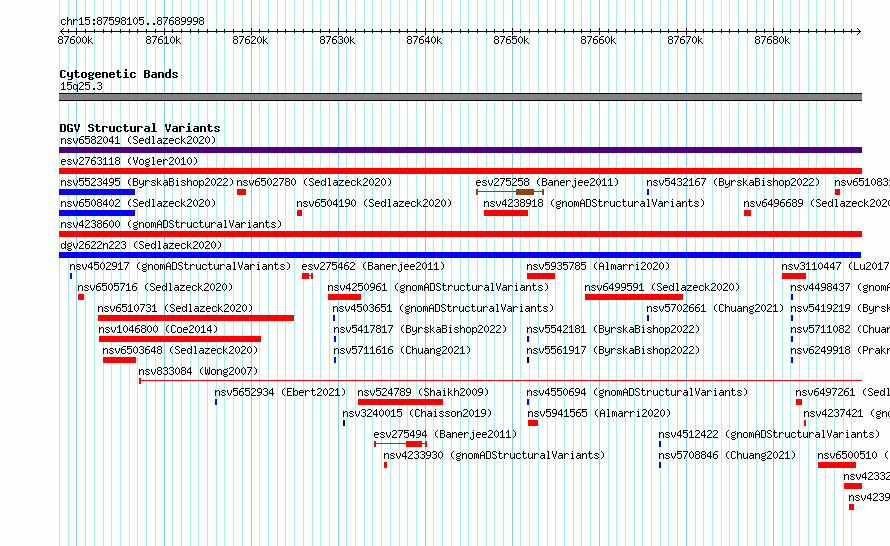This screenshot has height=546, width=890.
Task: Click the nsv6582041 (Sedlazeck2020) variant label
Action: [138, 140]
